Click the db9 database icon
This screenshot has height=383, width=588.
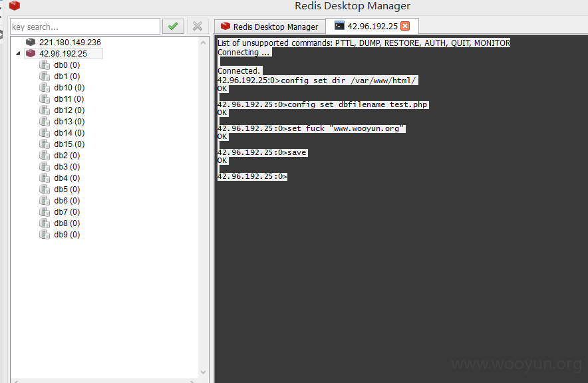[x=45, y=234]
